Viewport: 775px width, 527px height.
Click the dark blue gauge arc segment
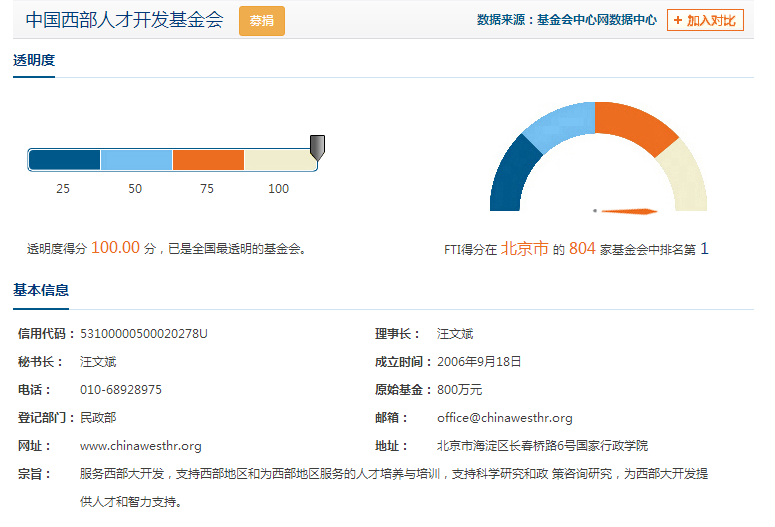click(512, 176)
